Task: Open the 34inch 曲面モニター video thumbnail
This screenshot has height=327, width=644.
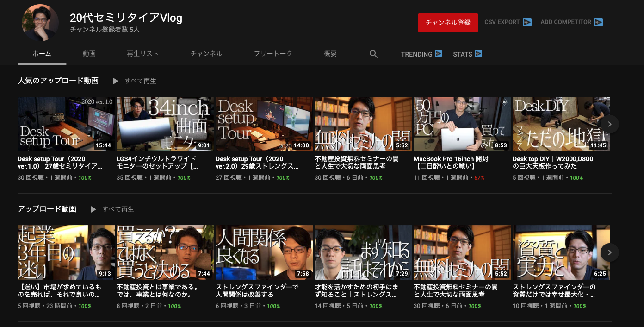Action: click(x=165, y=124)
